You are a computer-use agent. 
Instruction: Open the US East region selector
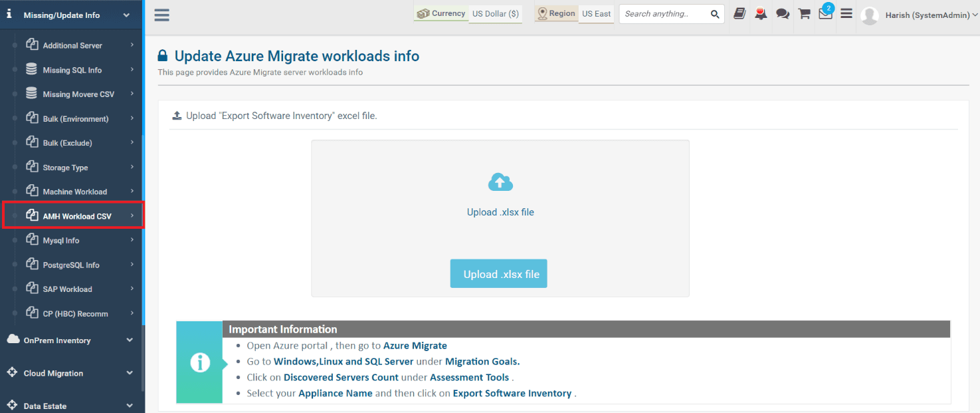click(597, 14)
